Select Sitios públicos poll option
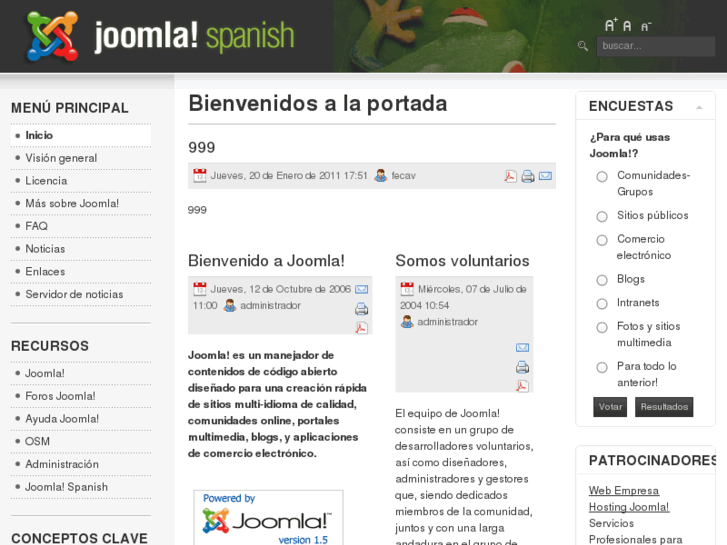Screen dimensions: 727x545 tap(602, 217)
